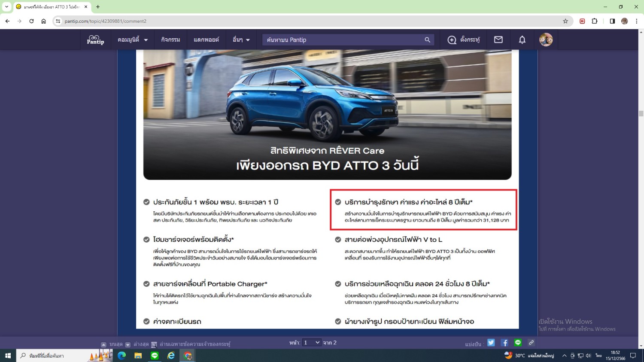Screen dimensions: 644x362
Task: Click the ตั้งกระทู้ new topic button
Action: (464, 40)
